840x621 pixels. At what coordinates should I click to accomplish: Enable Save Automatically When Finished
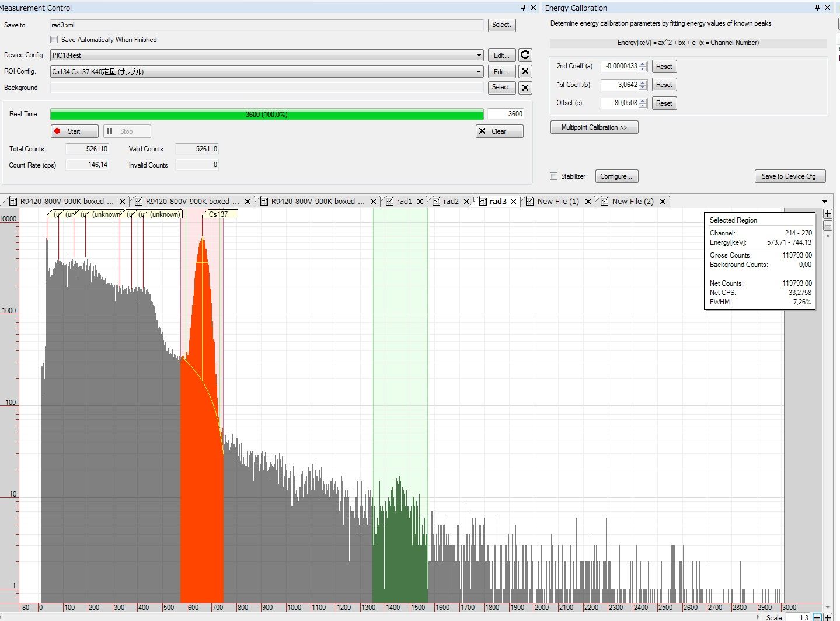[54, 39]
